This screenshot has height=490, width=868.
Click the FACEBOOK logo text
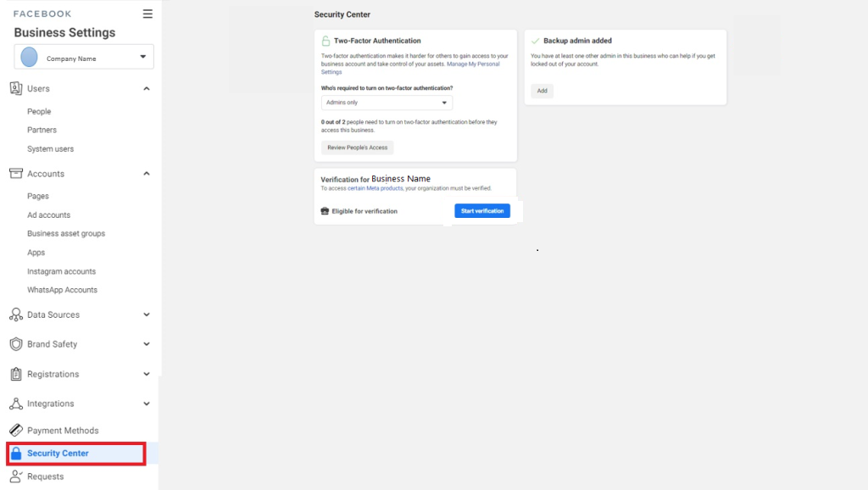pyautogui.click(x=42, y=14)
